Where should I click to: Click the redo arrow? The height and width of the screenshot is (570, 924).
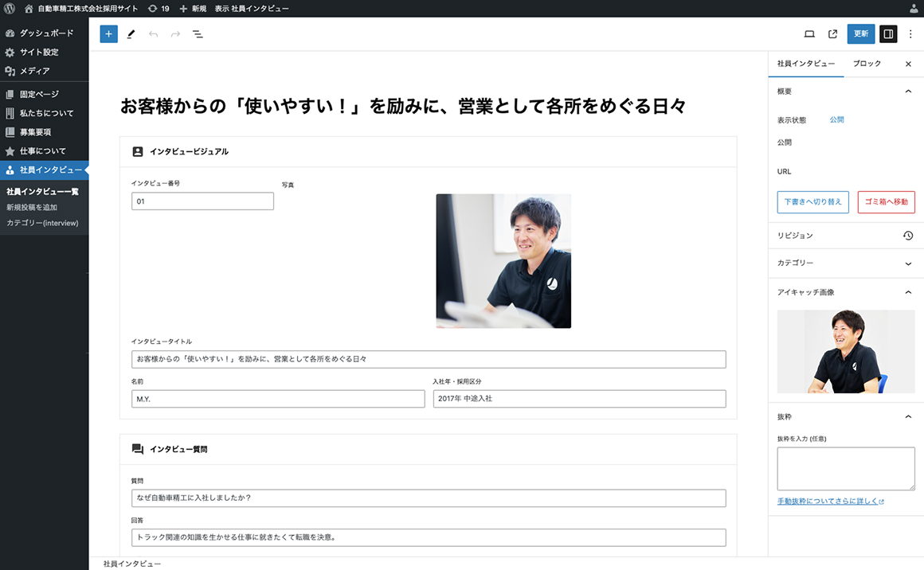pos(174,34)
